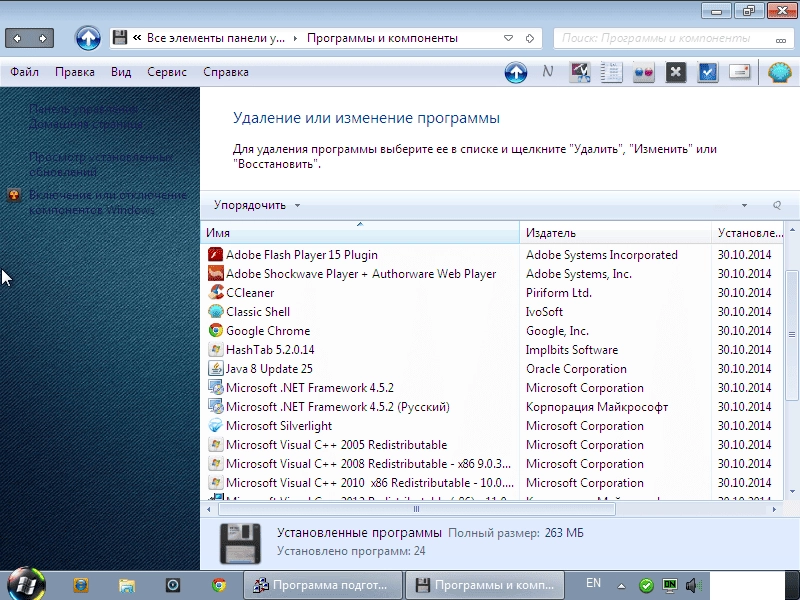Click the floppy disk icon in the address bar
The image size is (800, 600).
(x=120, y=38)
